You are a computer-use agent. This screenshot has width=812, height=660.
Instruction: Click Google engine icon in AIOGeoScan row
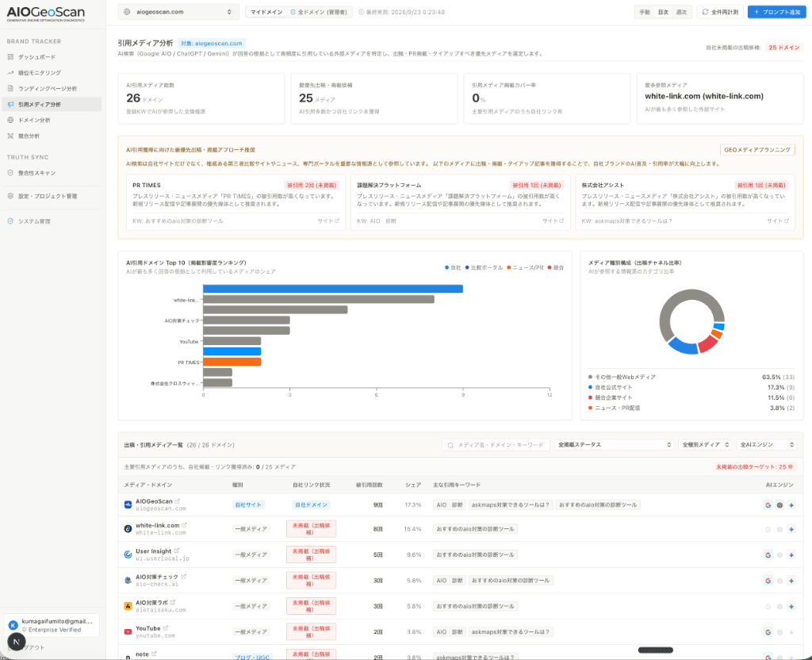pyautogui.click(x=768, y=505)
